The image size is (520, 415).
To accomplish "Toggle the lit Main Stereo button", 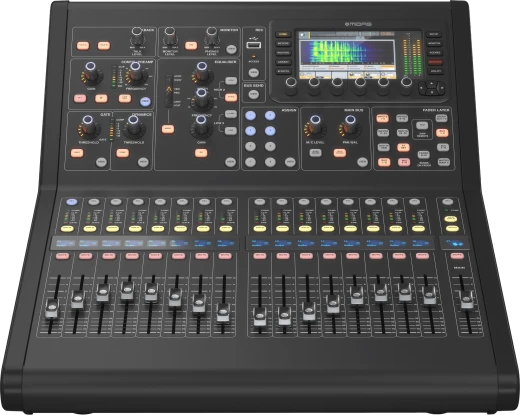I will point(340,153).
